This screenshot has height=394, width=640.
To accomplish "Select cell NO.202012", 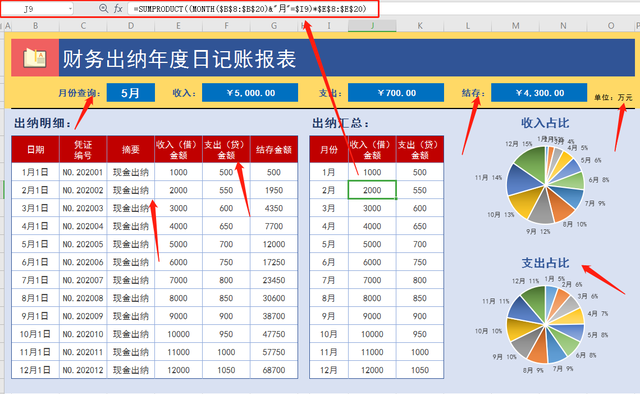I will tap(83, 370).
